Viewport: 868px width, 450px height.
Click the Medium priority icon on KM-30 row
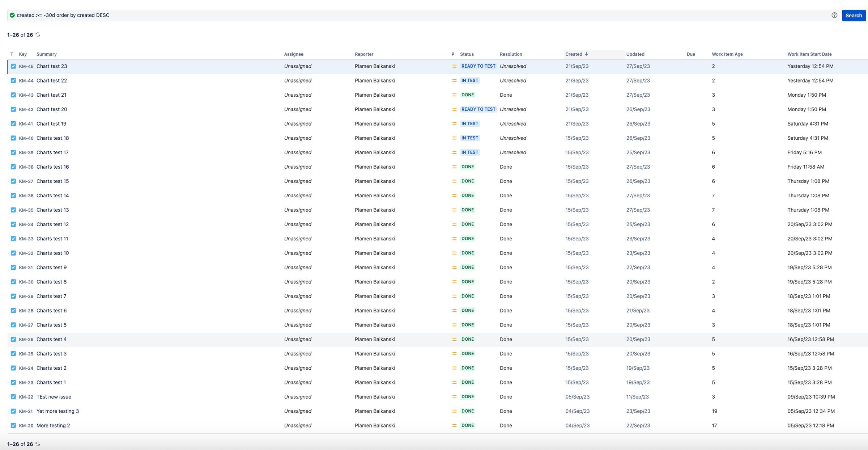tap(454, 282)
